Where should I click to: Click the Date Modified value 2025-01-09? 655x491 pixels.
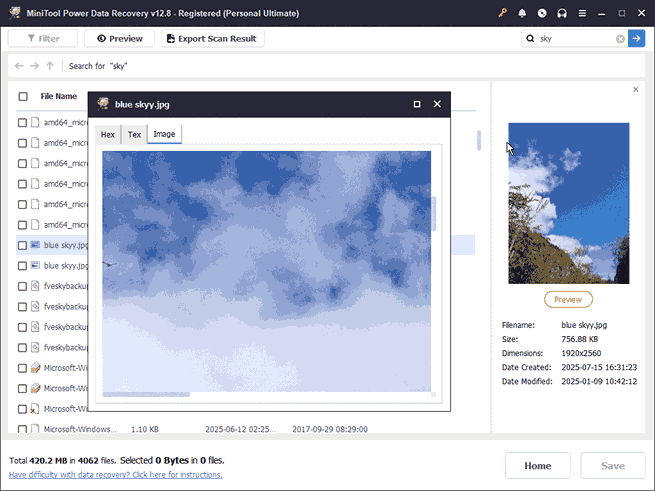599,382
